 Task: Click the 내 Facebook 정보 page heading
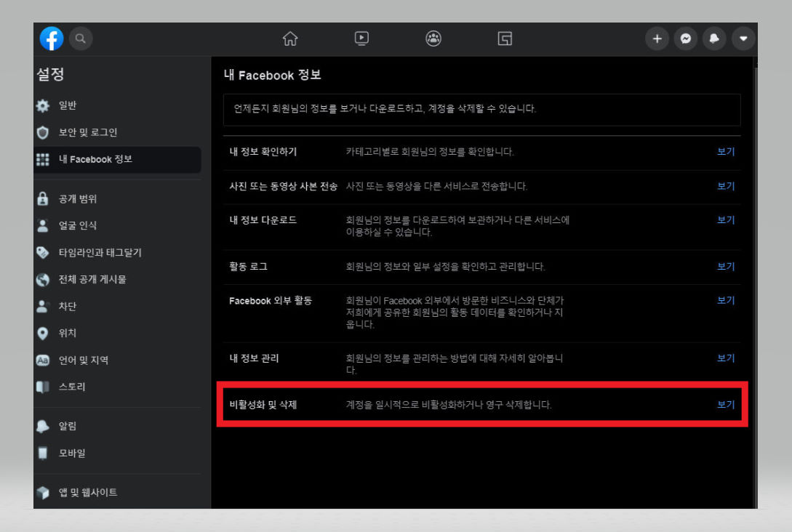point(272,75)
